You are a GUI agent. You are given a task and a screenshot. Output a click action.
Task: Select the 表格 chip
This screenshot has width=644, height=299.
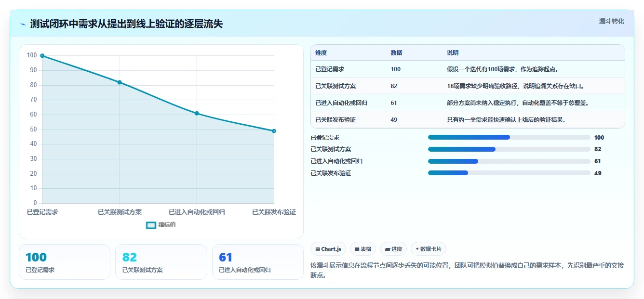pyautogui.click(x=363, y=249)
